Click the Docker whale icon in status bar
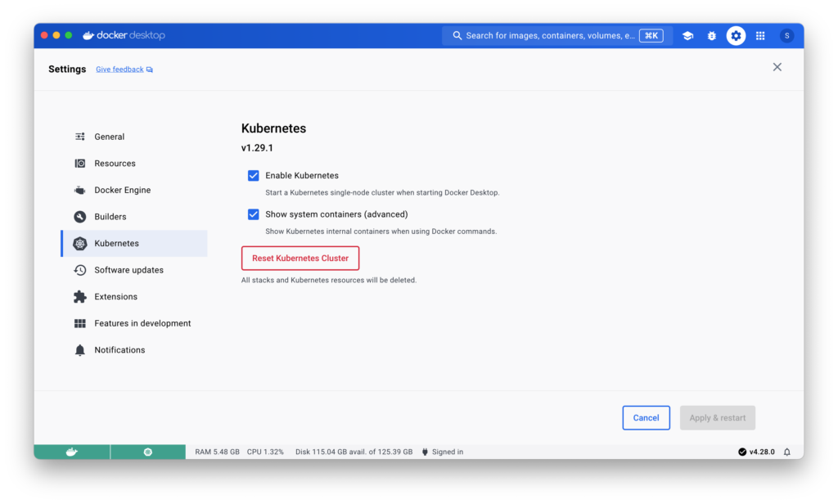 point(72,452)
